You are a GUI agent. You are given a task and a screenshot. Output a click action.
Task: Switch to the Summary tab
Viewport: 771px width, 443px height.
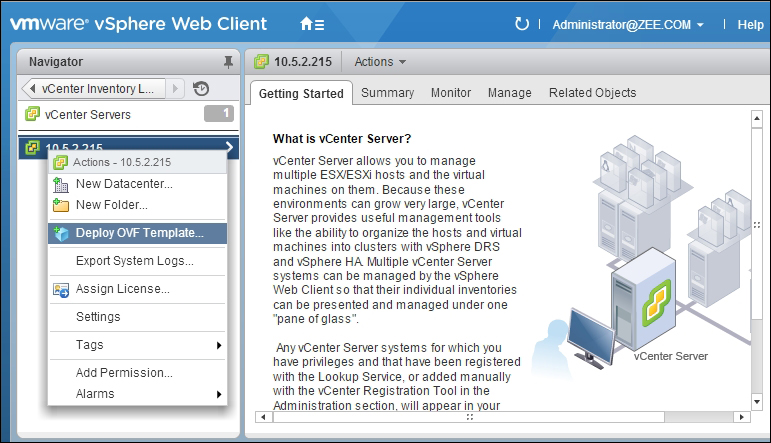pyautogui.click(x=387, y=93)
